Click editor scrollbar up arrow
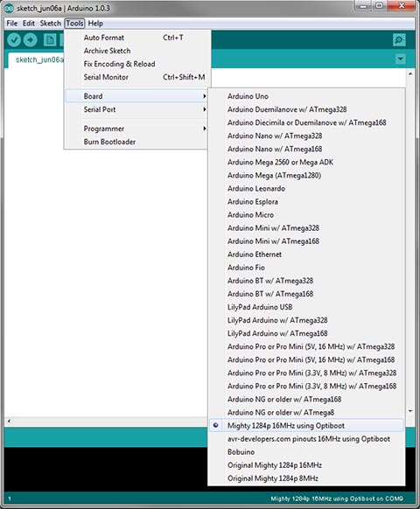This screenshot has width=420, height=509. tap(410, 74)
